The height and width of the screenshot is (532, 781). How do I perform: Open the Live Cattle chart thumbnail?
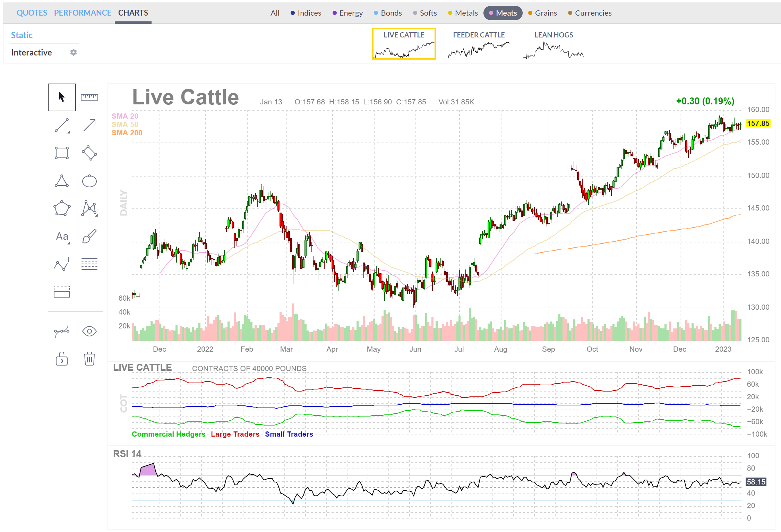point(404,44)
